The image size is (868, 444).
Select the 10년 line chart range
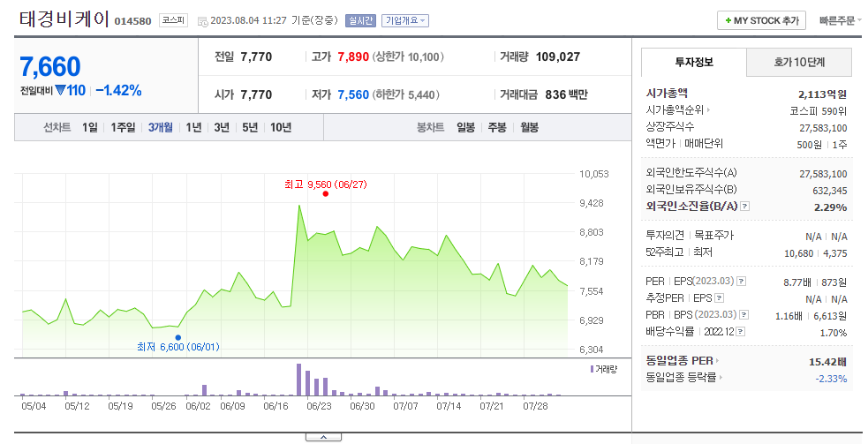(281, 127)
